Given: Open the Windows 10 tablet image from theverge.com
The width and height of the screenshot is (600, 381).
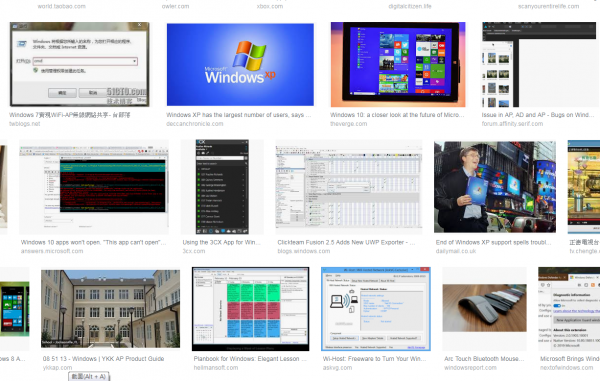Looking at the screenshot, I should tap(398, 64).
